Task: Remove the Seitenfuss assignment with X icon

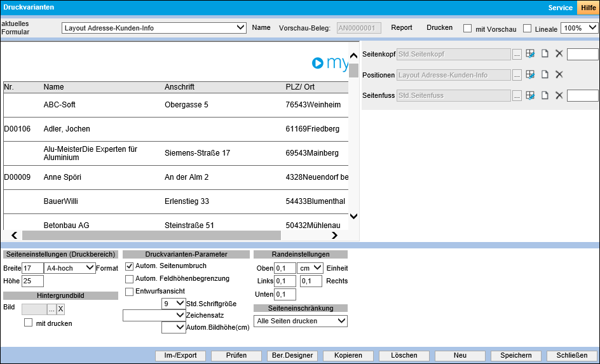Action: pyautogui.click(x=559, y=95)
